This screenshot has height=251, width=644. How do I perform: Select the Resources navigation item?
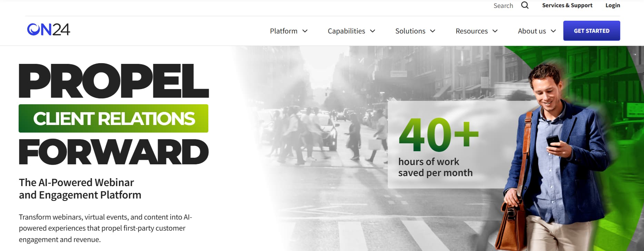click(472, 31)
